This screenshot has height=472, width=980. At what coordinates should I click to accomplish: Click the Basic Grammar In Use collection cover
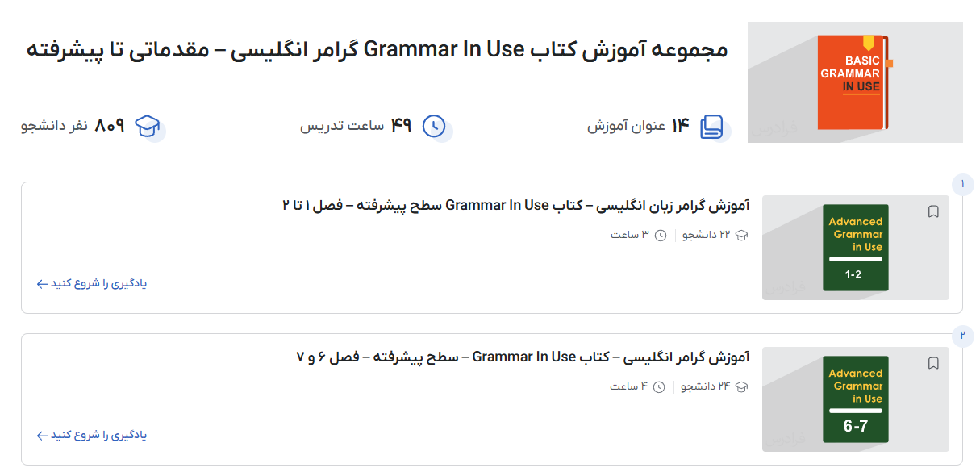855,81
